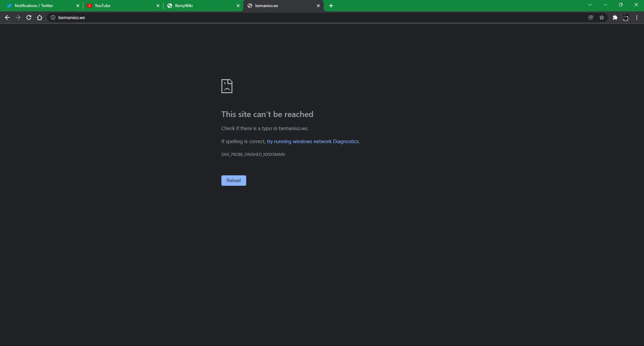Open Chrome's three-dot menu
The image size is (644, 346).
[x=637, y=17]
